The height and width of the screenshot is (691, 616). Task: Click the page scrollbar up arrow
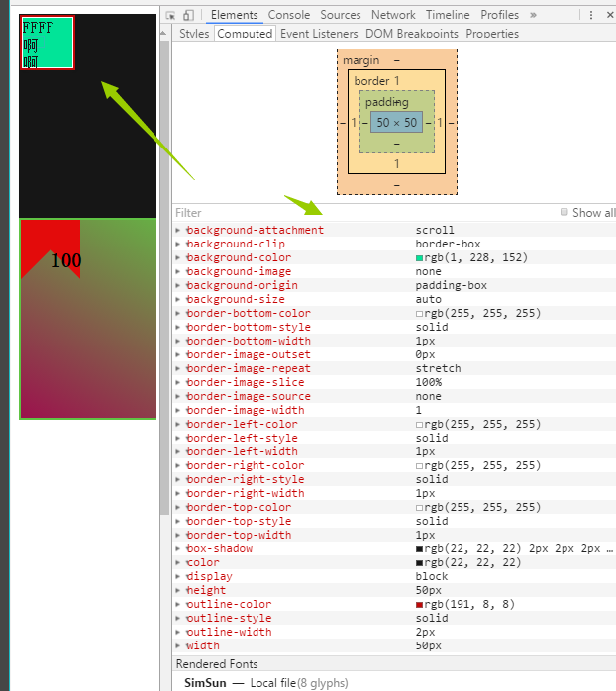(163, 34)
